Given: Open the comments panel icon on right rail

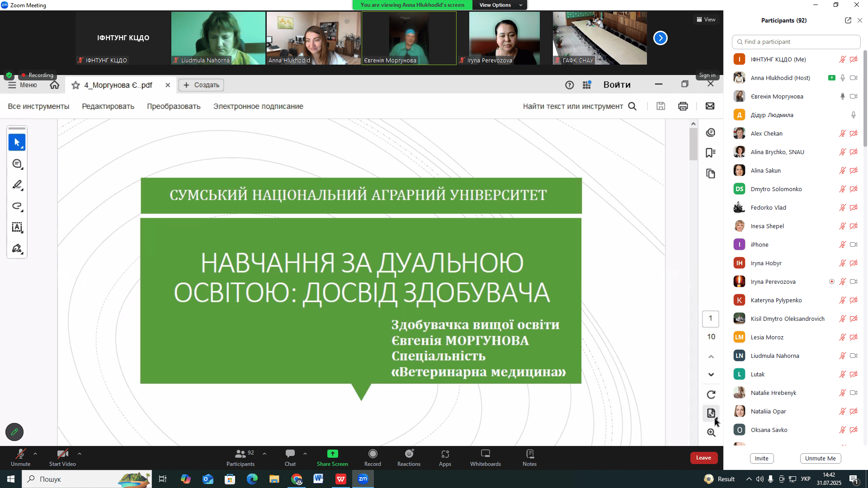Looking at the screenshot, I should click(711, 132).
